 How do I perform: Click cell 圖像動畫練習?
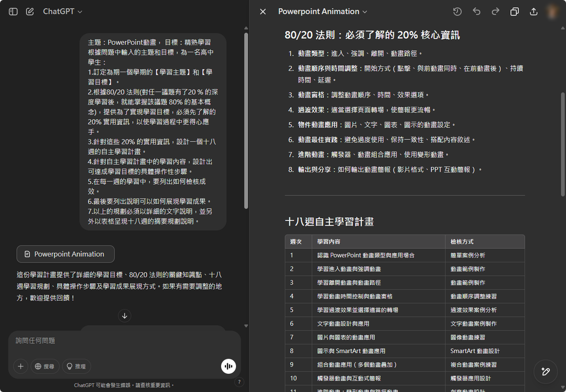coord(485,337)
